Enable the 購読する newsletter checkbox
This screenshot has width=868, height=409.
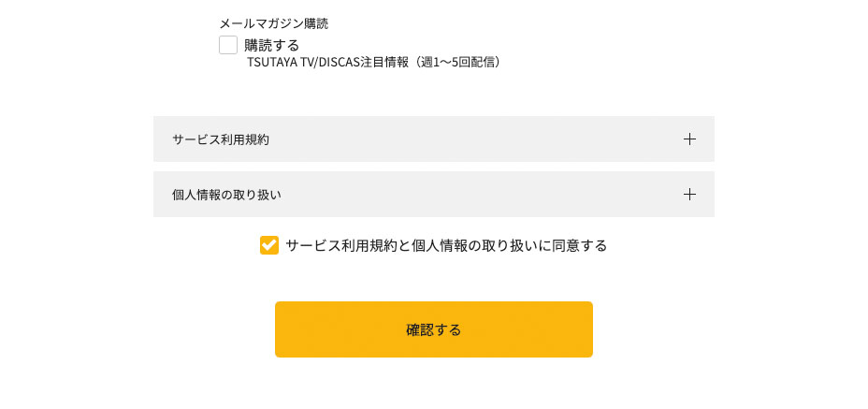pyautogui.click(x=228, y=45)
